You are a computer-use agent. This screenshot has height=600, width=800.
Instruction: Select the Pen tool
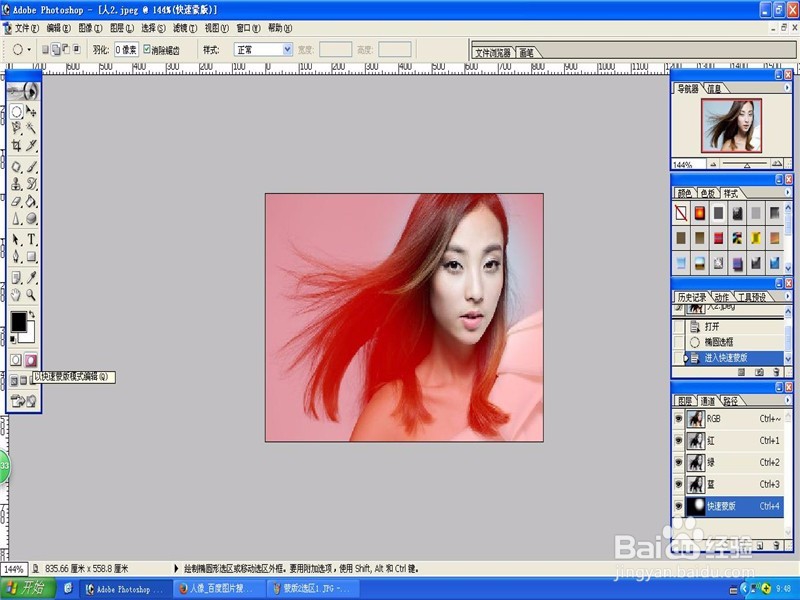[16, 256]
